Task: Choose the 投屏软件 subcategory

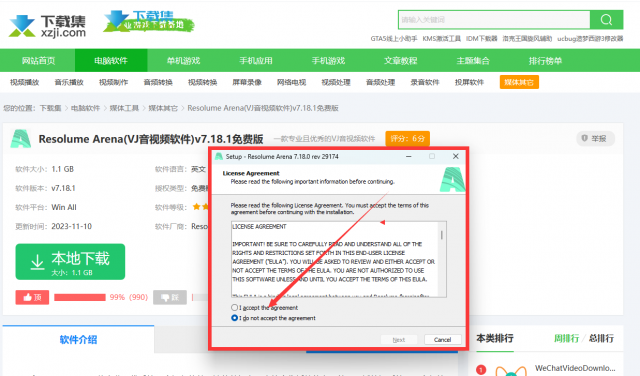Action: [469, 82]
